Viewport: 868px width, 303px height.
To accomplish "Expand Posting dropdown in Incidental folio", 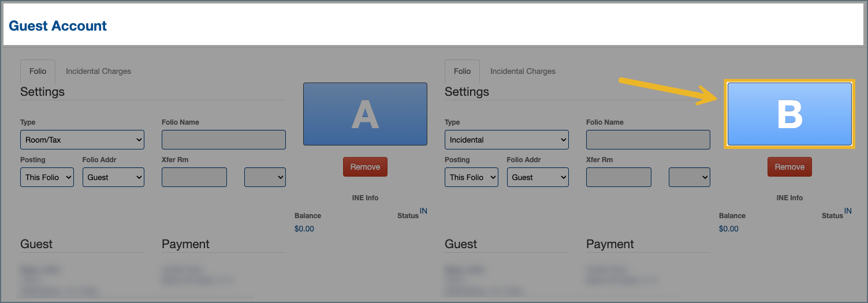I will [471, 177].
